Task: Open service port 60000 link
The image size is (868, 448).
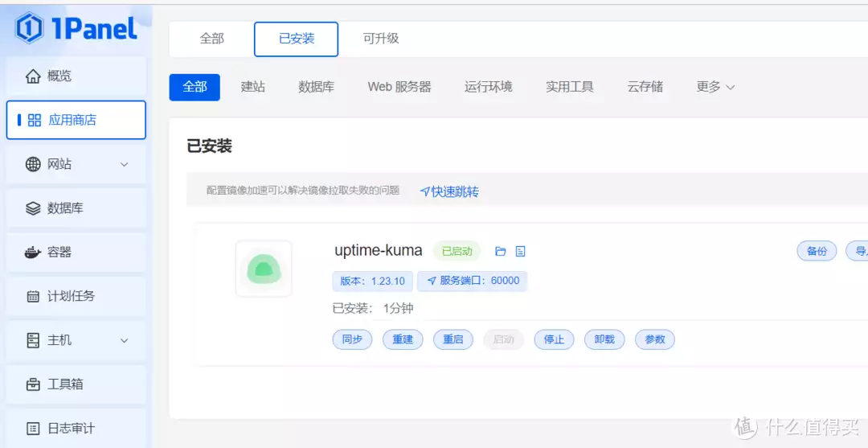Action: pos(473,281)
